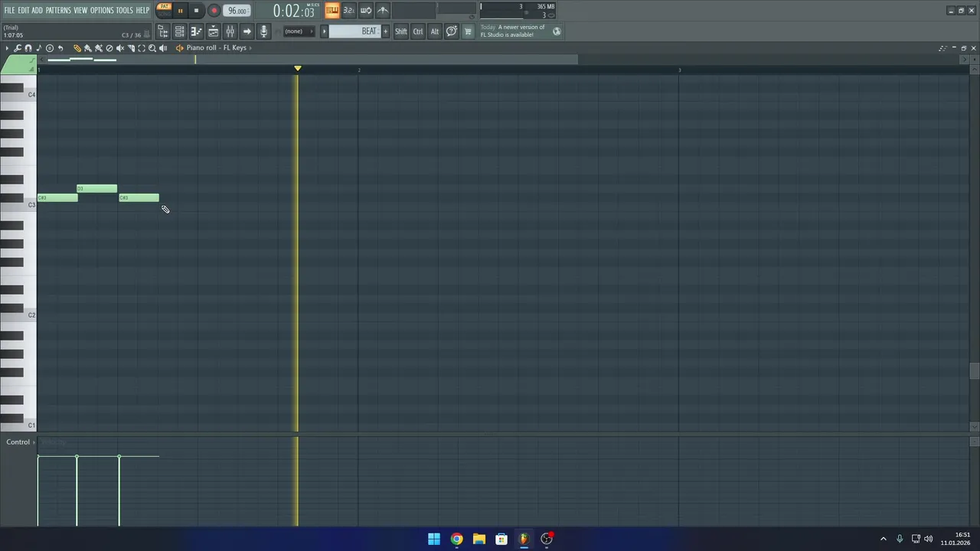This screenshot has width=980, height=551.
Task: Open the hint help bubble icon
Action: (452, 31)
